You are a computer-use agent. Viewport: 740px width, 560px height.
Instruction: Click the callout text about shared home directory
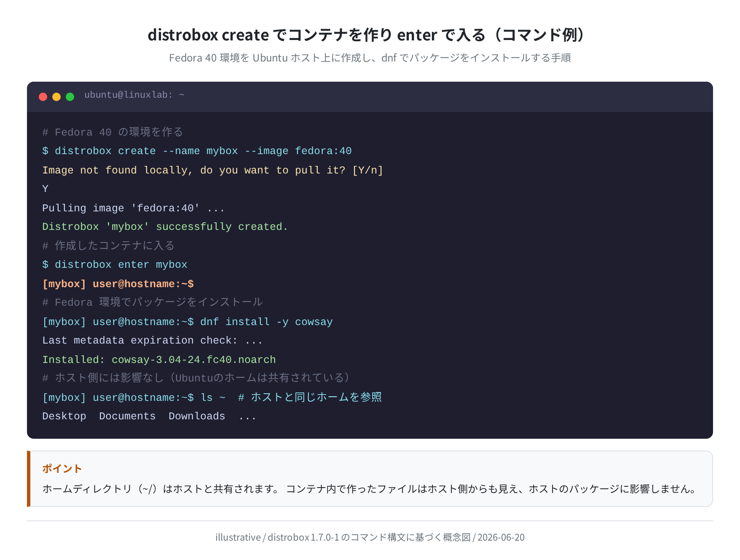370,489
